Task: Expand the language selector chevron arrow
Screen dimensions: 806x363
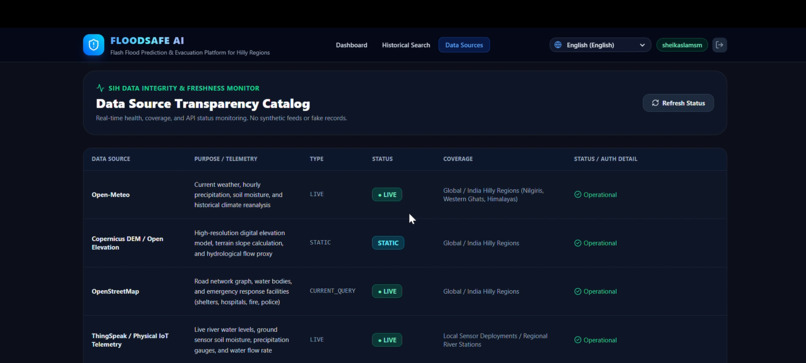Action: click(642, 45)
